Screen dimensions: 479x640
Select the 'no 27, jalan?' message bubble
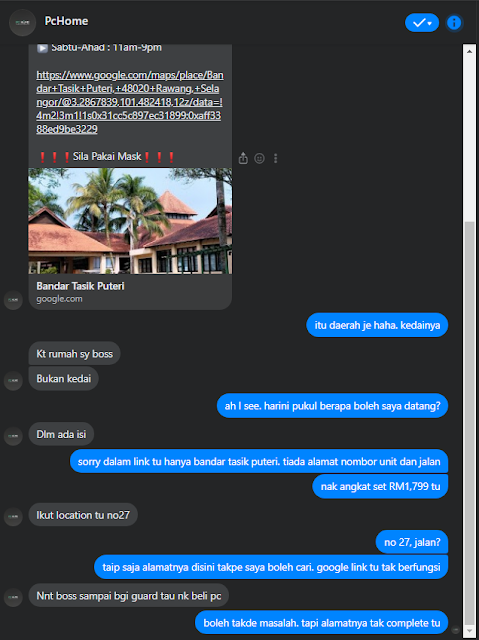(412, 542)
